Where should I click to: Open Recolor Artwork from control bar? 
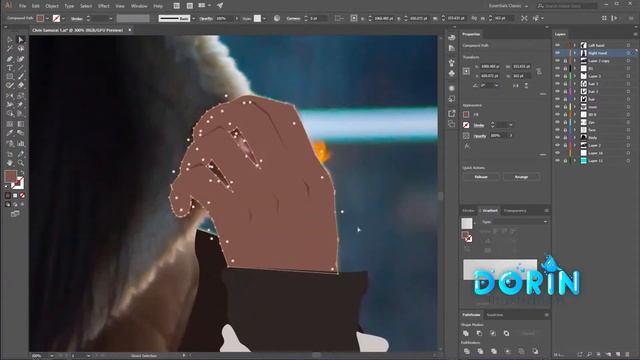(x=277, y=18)
